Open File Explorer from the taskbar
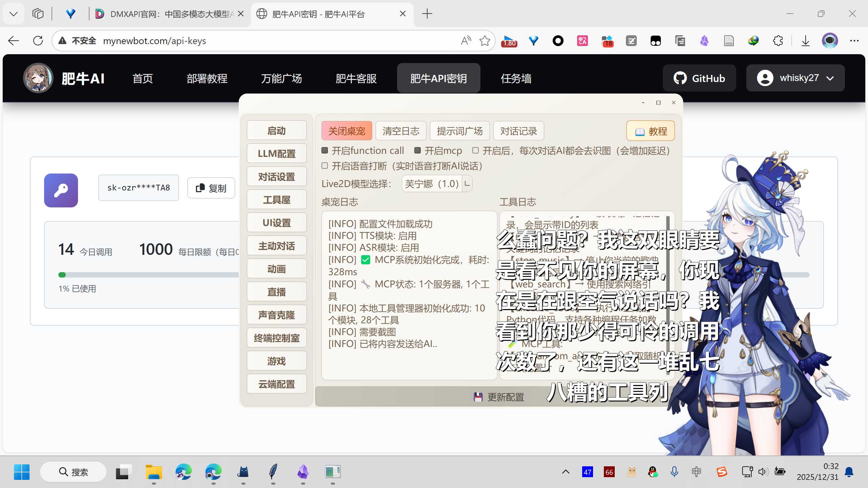The image size is (868, 488). point(154,472)
